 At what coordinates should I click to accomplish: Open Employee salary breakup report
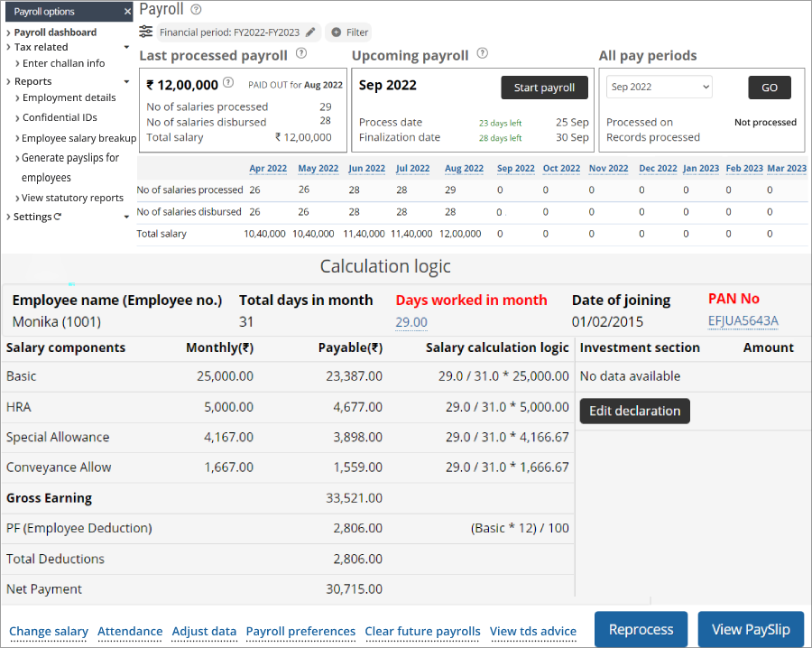pos(78,138)
